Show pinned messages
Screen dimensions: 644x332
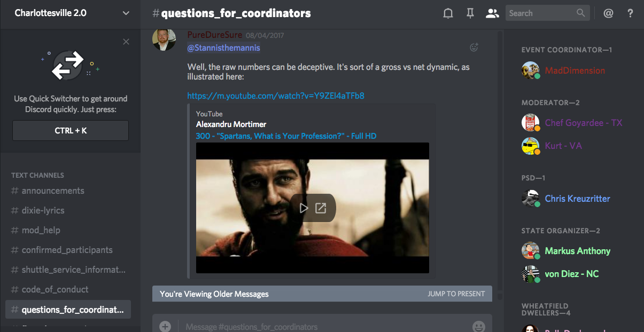pos(470,13)
